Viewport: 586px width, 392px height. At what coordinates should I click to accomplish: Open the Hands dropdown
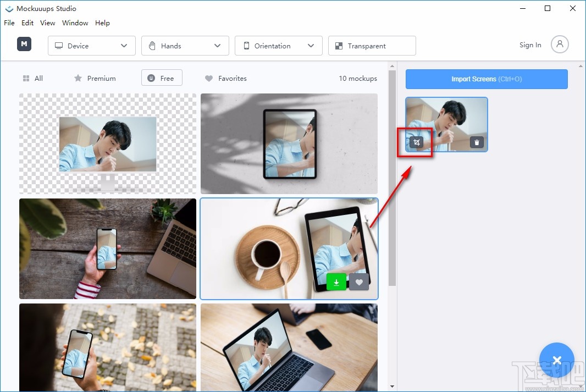point(185,46)
